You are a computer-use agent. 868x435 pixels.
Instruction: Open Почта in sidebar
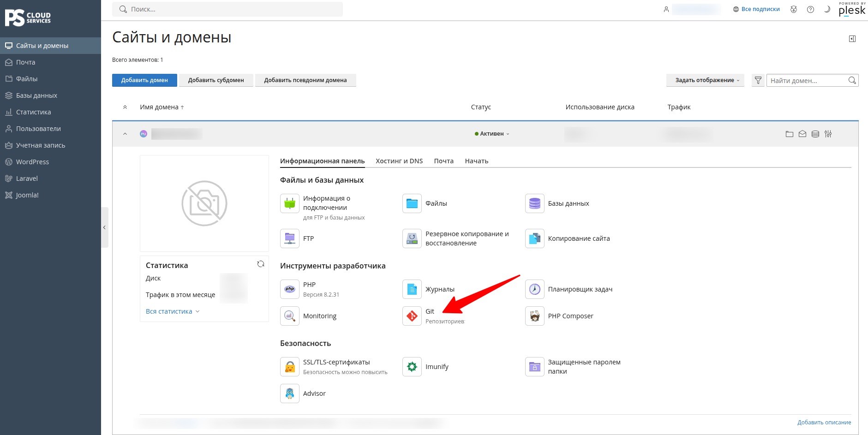(50, 62)
